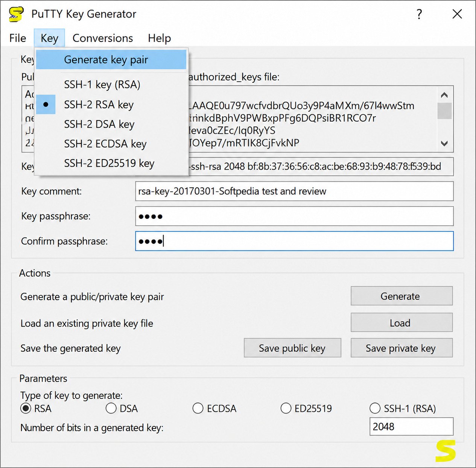Click the number of bits field showing 2048
This screenshot has height=468, width=476.
[411, 427]
